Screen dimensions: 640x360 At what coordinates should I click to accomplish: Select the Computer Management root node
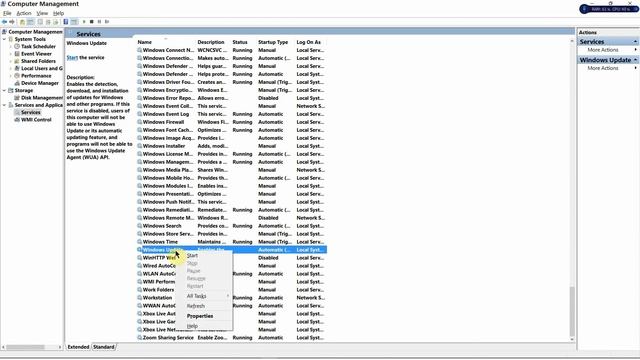pyautogui.click(x=35, y=32)
